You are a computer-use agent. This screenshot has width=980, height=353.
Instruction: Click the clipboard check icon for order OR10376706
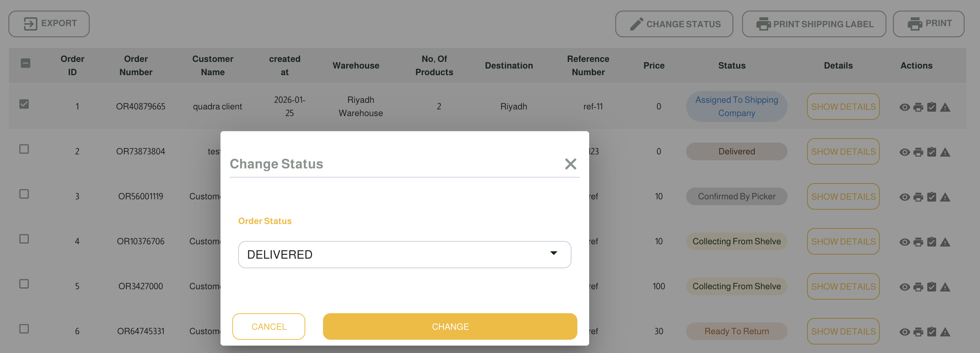click(x=931, y=242)
